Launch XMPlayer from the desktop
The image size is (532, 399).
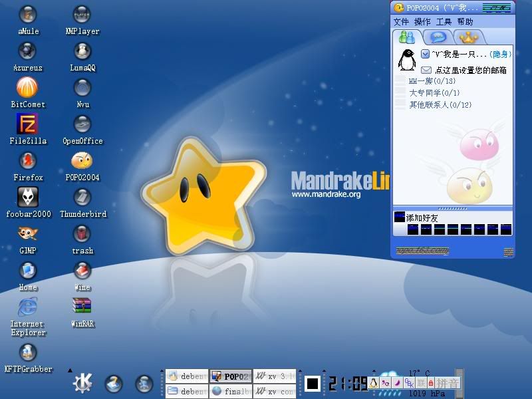pos(82,21)
